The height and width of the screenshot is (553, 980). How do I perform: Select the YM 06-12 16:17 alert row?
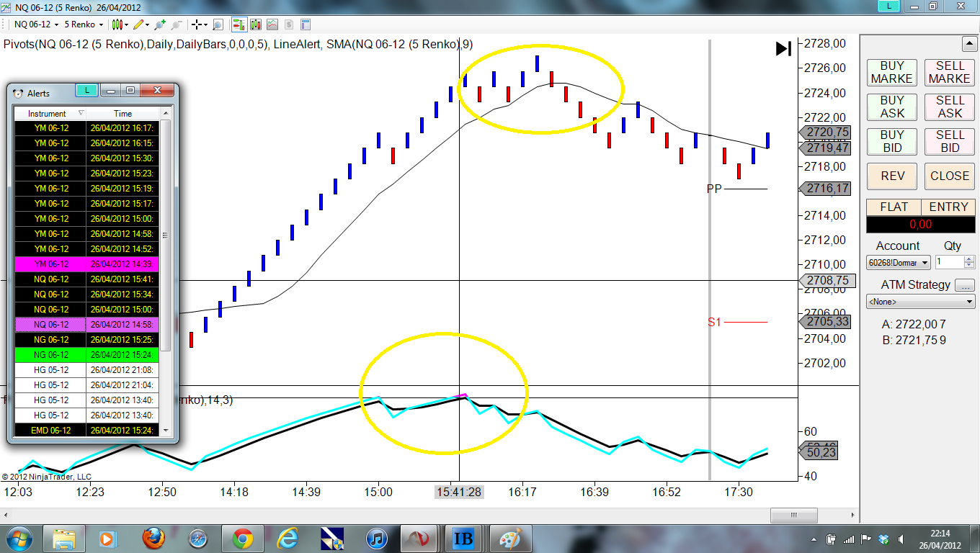pyautogui.click(x=86, y=128)
